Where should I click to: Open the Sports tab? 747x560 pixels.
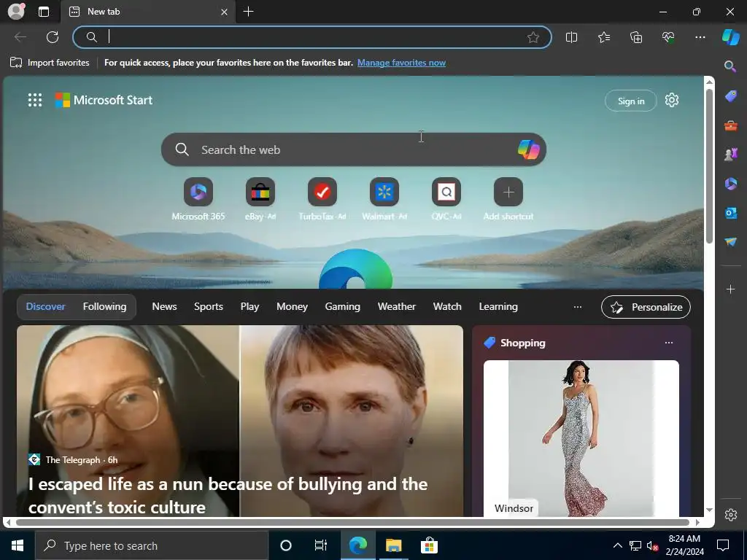[x=208, y=307]
